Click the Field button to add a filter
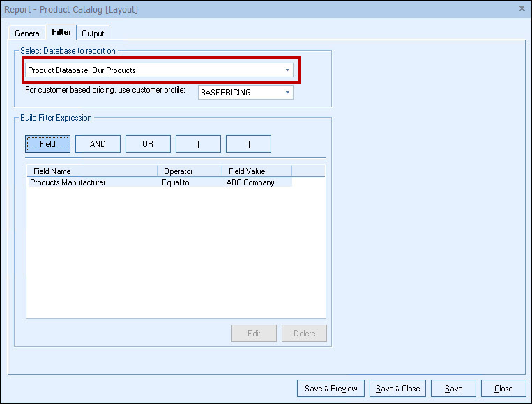 47,144
